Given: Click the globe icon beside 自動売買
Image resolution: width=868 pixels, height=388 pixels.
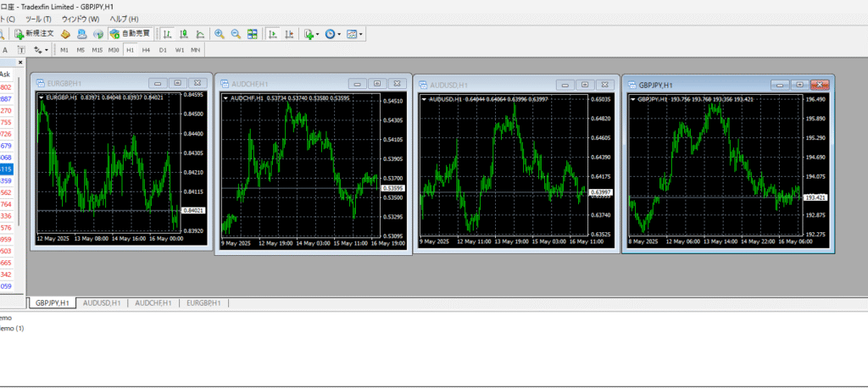Looking at the screenshot, I should 98,34.
